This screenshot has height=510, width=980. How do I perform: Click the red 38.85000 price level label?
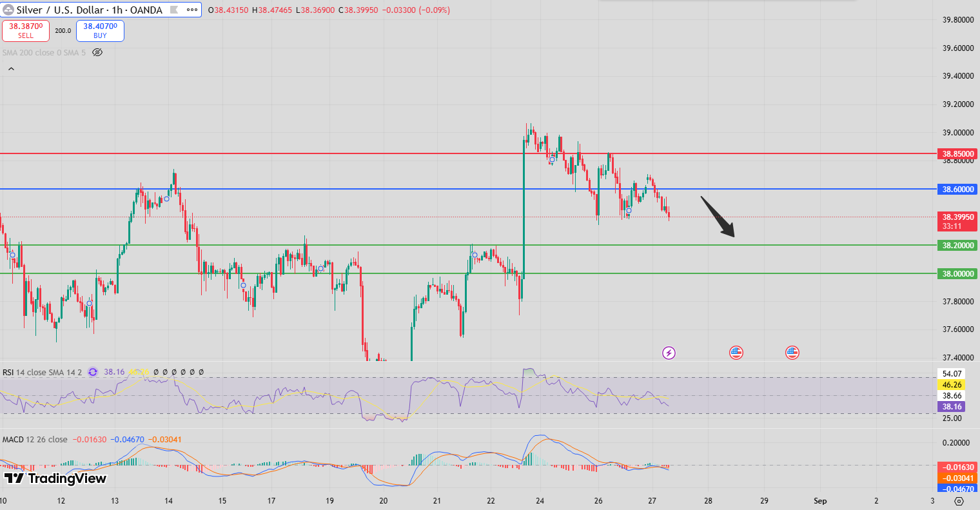pos(959,154)
